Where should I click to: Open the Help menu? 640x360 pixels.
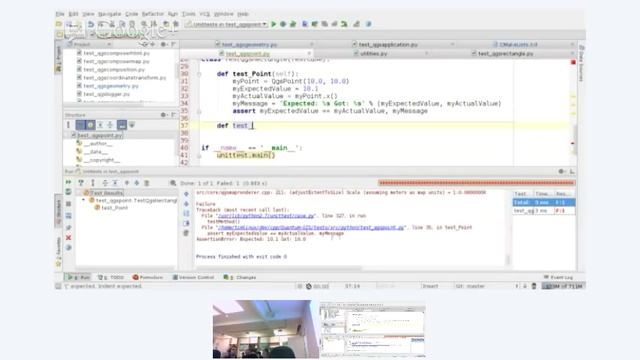243,14
